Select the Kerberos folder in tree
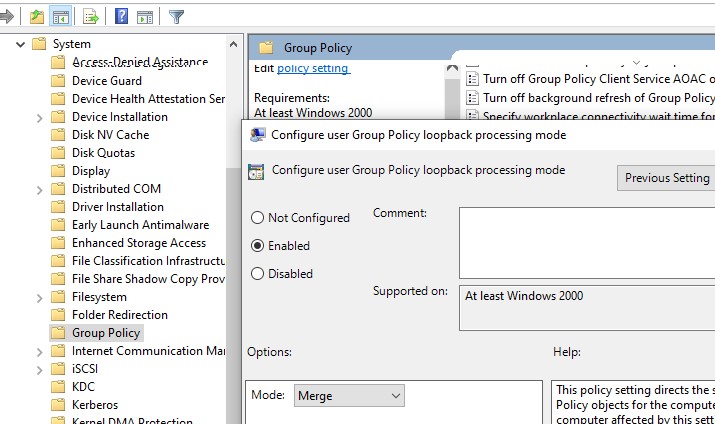Screen dimensions: 715x424 94,405
